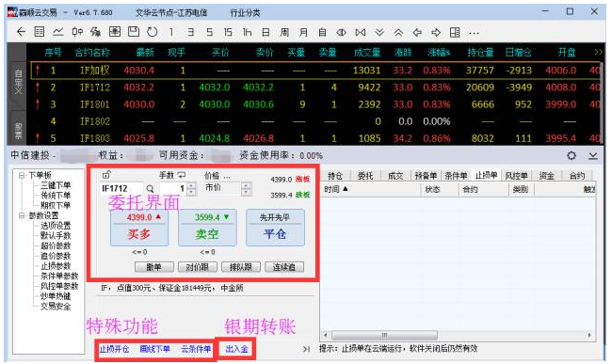The height and width of the screenshot is (364, 612).
Task: Click the 撤单 cancel order button
Action: tap(153, 267)
